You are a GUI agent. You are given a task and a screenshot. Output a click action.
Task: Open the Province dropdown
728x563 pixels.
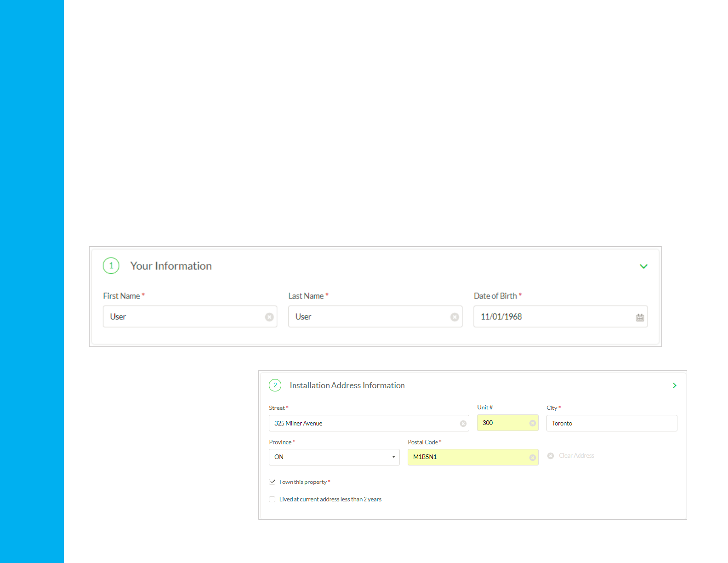[x=334, y=457]
